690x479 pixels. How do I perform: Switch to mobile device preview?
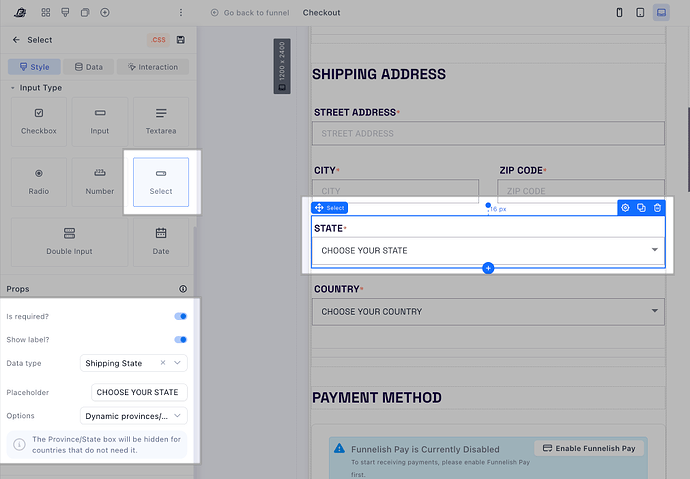[x=619, y=13]
